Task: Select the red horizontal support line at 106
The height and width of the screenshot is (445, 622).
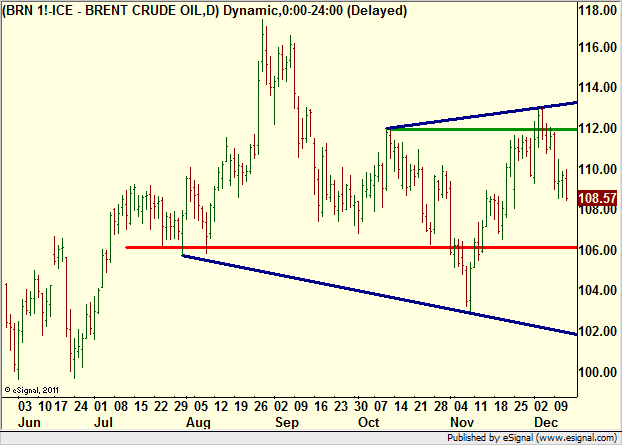Action: (351, 247)
